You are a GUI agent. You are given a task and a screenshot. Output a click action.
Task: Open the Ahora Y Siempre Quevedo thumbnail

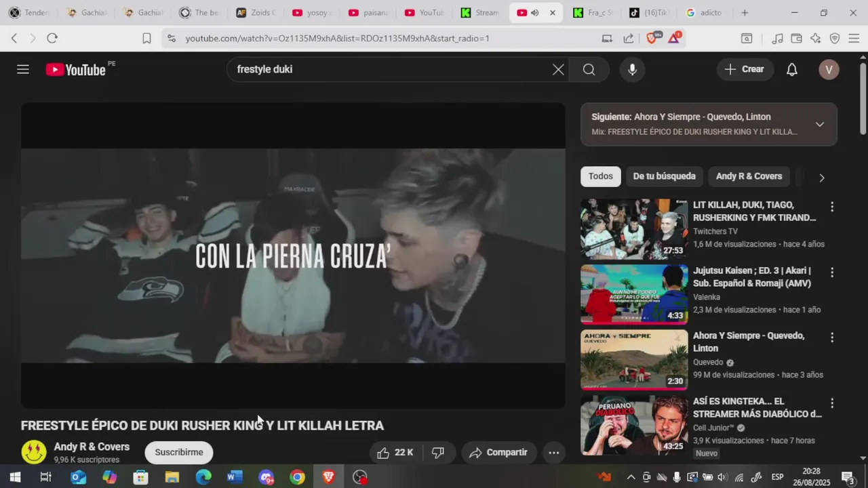634,360
